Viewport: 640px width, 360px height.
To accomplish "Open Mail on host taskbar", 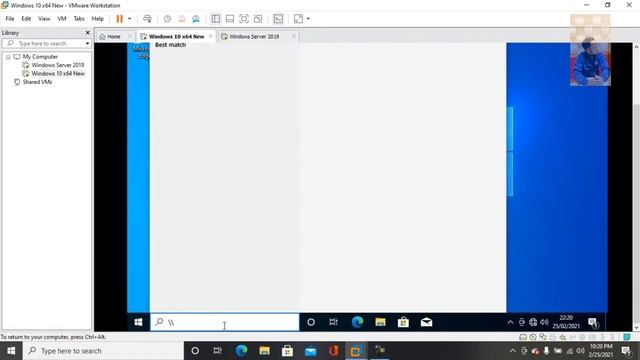I will [x=311, y=351].
